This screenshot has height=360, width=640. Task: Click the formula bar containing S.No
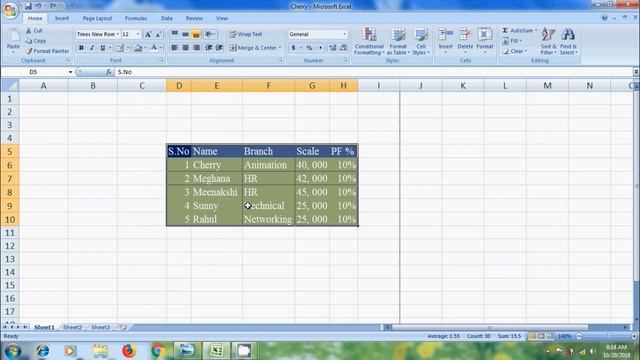(x=373, y=72)
